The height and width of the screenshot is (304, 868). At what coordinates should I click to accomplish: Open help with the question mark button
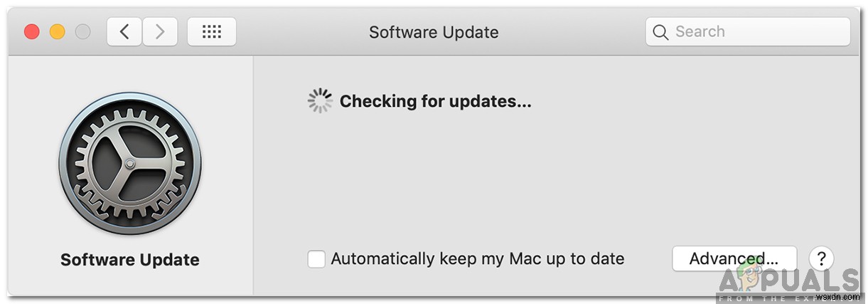[x=821, y=258]
